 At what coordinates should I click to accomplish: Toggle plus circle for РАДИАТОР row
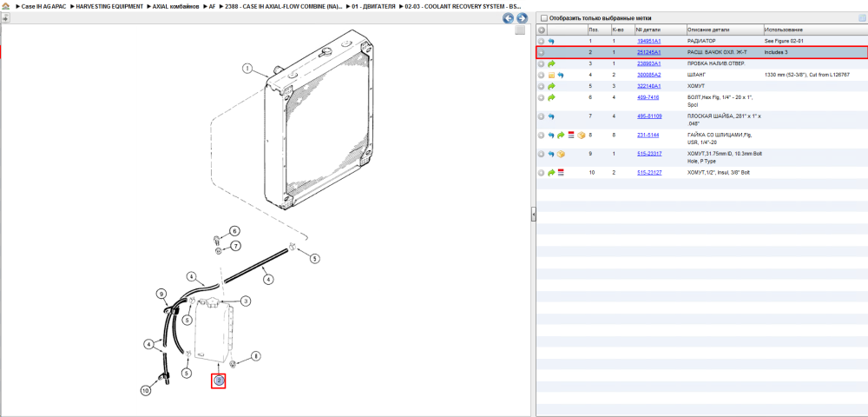pos(542,42)
